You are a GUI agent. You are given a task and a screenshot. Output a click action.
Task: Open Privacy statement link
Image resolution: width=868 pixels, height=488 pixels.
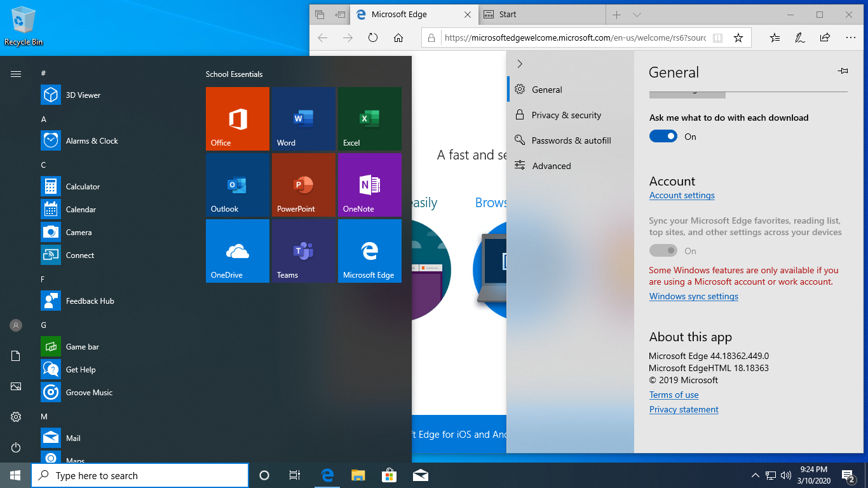[684, 410]
